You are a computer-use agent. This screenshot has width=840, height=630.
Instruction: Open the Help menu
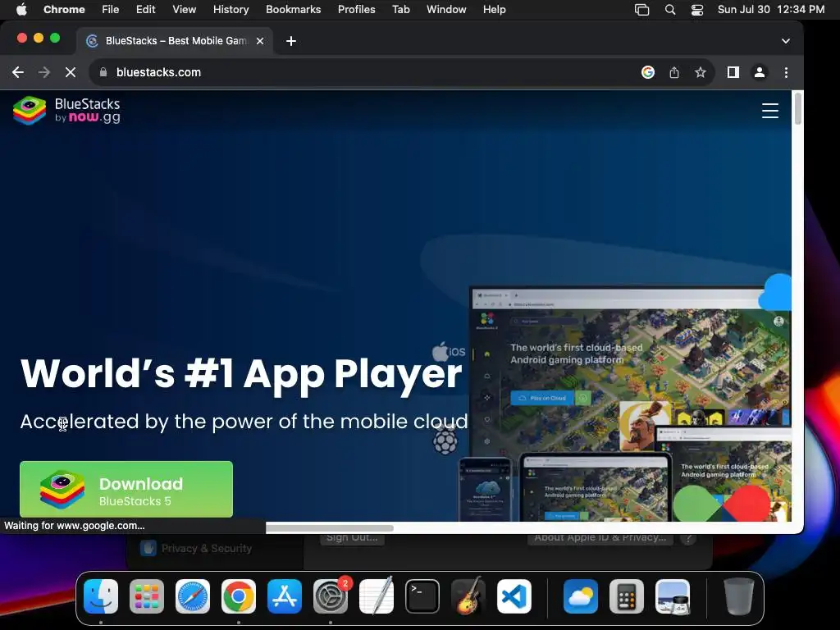(494, 10)
